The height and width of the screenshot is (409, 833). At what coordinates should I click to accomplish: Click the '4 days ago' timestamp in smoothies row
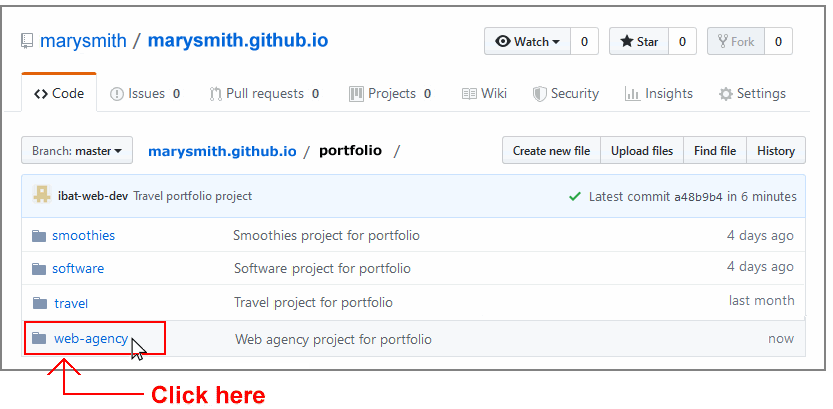pos(760,235)
